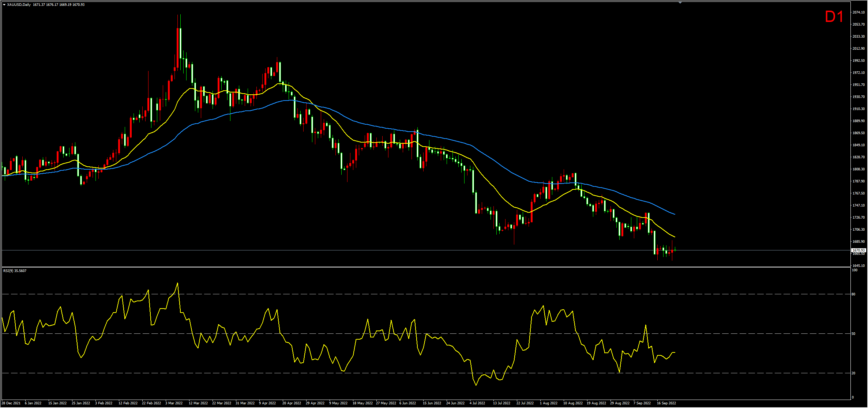Click the 28 Dec 2021 date label
The height and width of the screenshot is (408, 868).
point(11,403)
